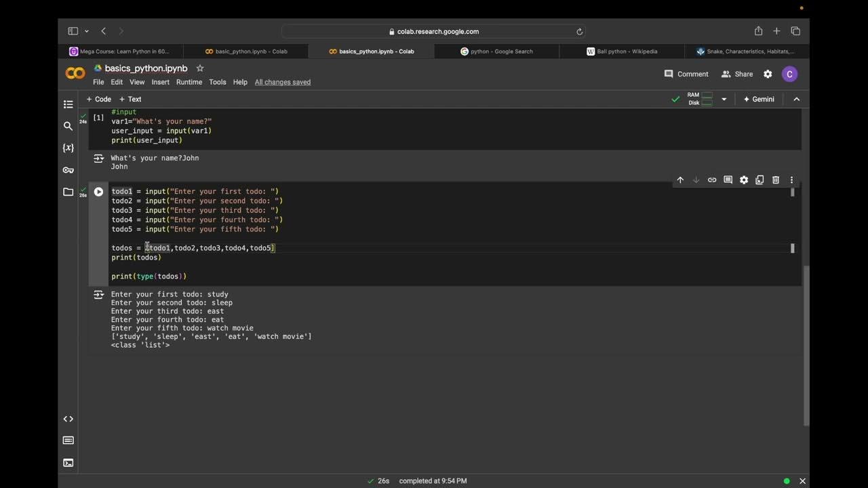This screenshot has width=868, height=488.
Task: Switch to python Google Search tab
Action: tap(496, 51)
